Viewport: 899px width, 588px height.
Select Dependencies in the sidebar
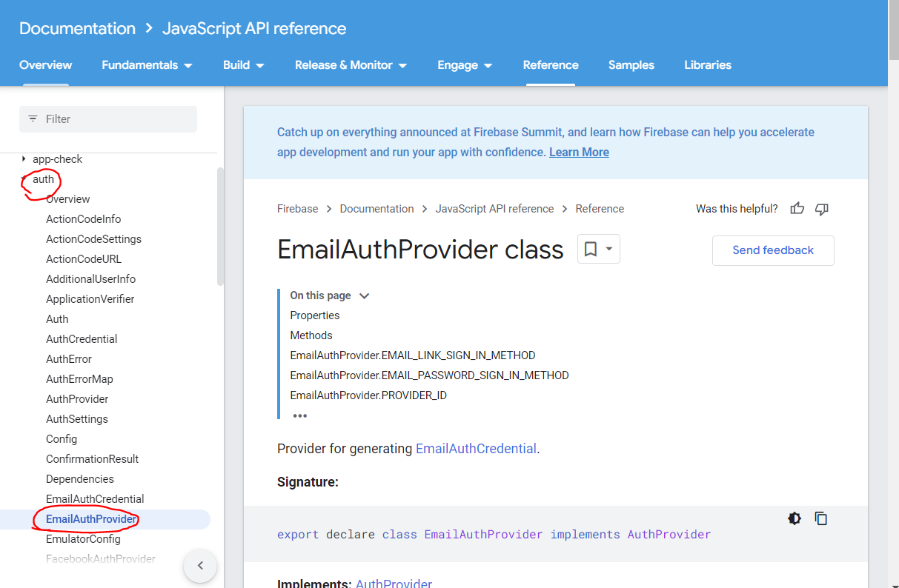80,479
